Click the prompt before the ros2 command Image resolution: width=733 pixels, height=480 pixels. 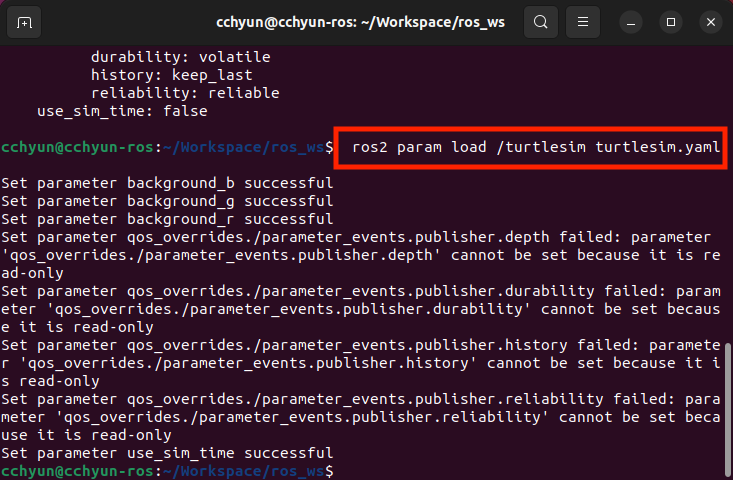[x=167, y=147]
